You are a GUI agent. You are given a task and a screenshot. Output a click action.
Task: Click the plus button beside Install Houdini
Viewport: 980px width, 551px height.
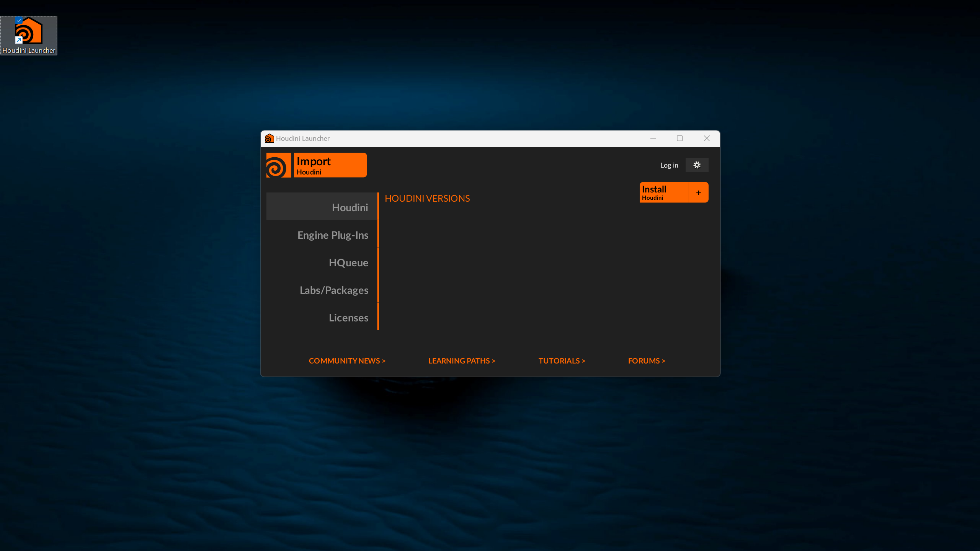pyautogui.click(x=699, y=192)
